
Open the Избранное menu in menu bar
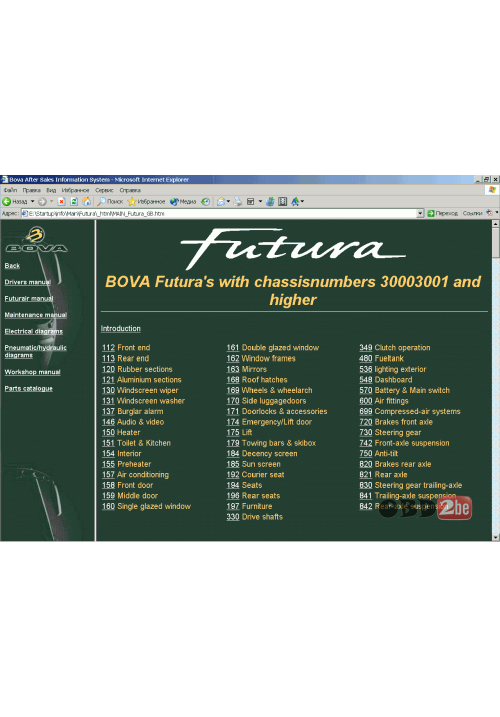point(75,190)
